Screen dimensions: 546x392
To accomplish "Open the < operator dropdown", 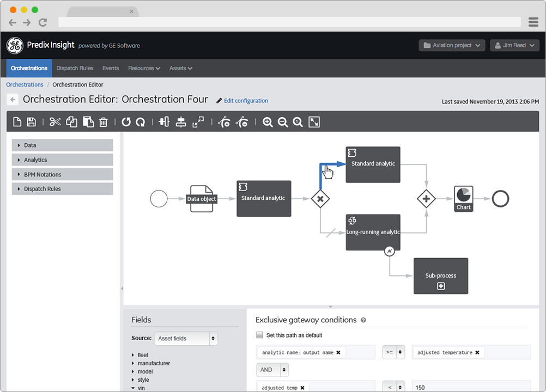I will click(393, 387).
